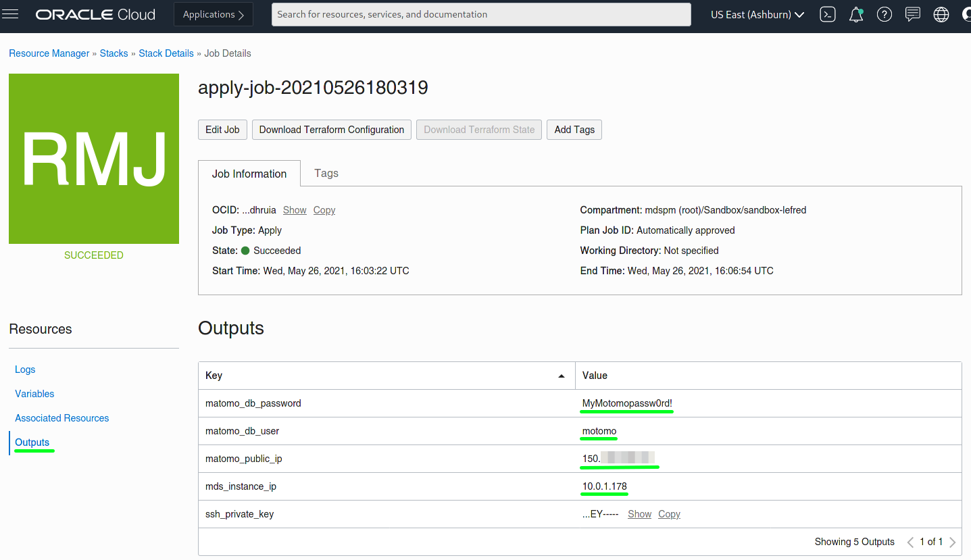Click the Oracle Cloud logo
The width and height of the screenshot is (971, 560).
click(95, 14)
